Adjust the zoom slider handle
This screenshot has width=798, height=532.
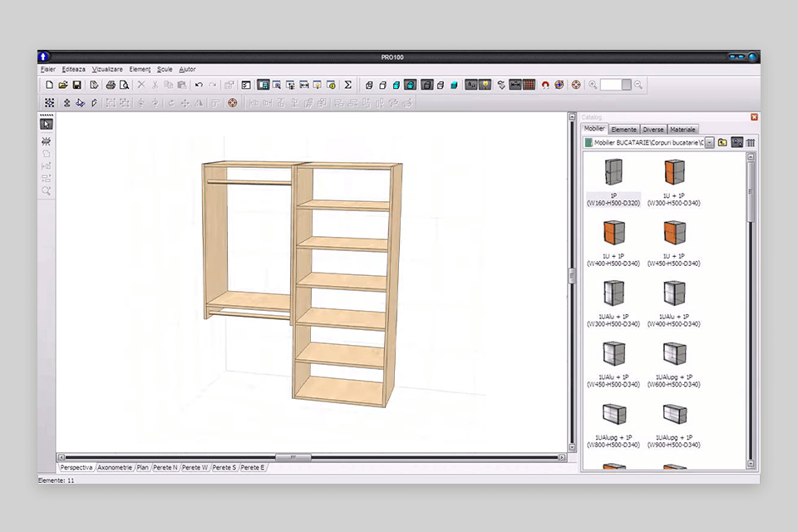click(x=626, y=85)
